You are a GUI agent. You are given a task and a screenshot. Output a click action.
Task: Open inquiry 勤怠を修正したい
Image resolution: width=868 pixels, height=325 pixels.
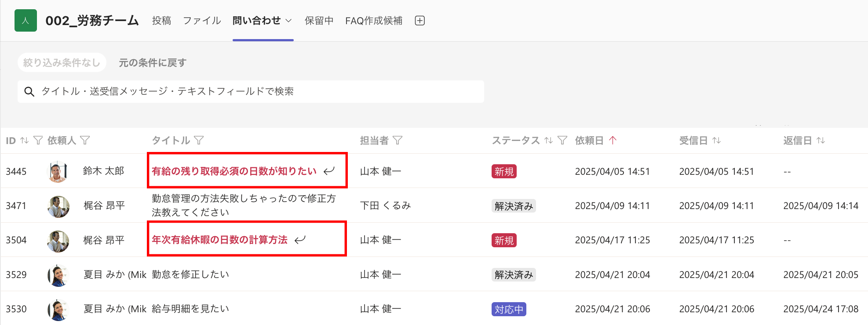click(190, 274)
